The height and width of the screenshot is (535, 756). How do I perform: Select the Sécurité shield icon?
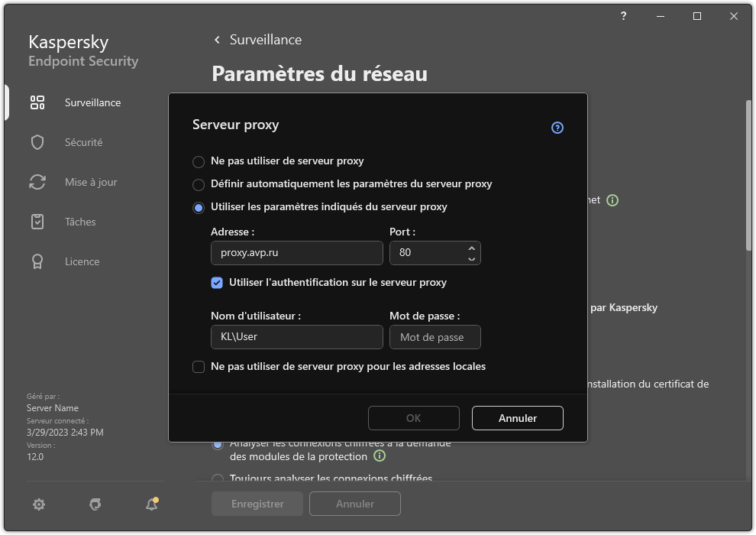(x=37, y=142)
